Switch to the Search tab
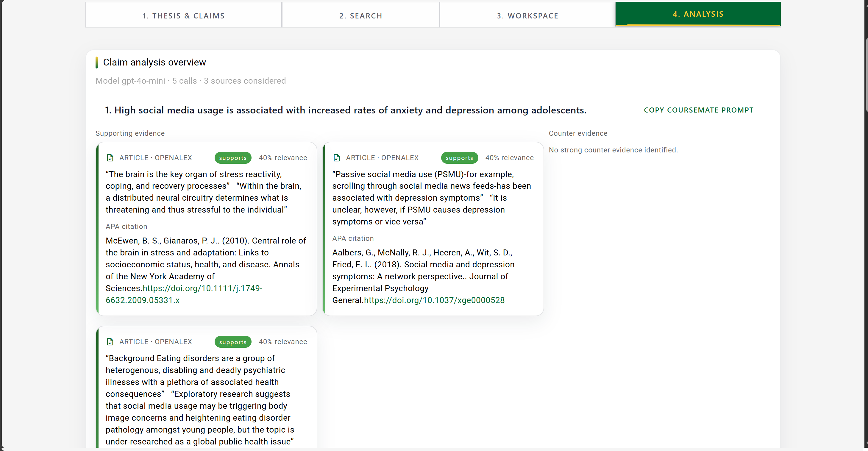The height and width of the screenshot is (451, 868). tap(360, 15)
